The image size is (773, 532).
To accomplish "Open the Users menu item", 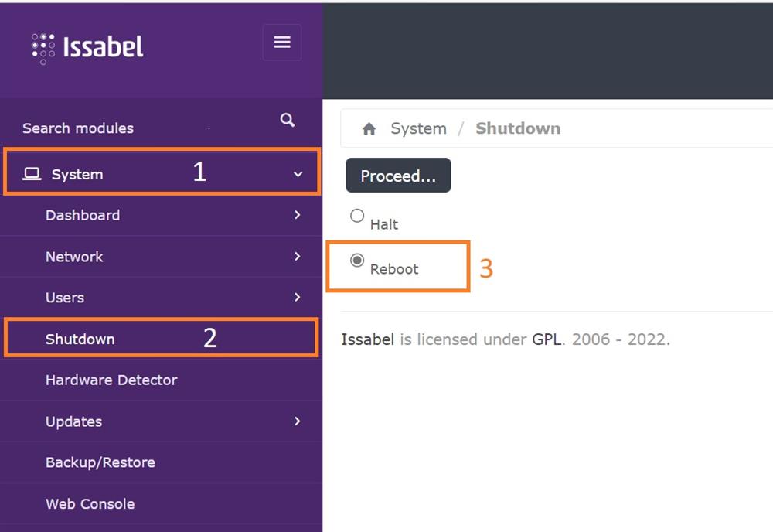I will 64,297.
